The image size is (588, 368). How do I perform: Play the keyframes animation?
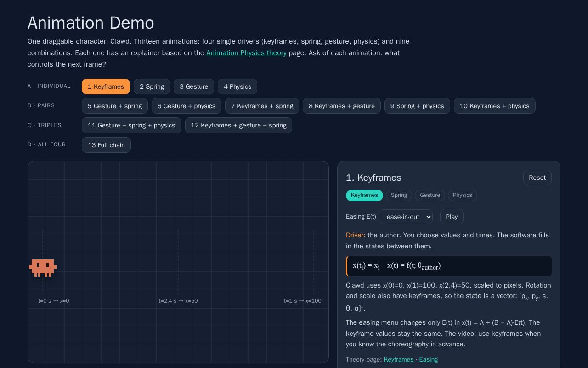pyautogui.click(x=452, y=217)
